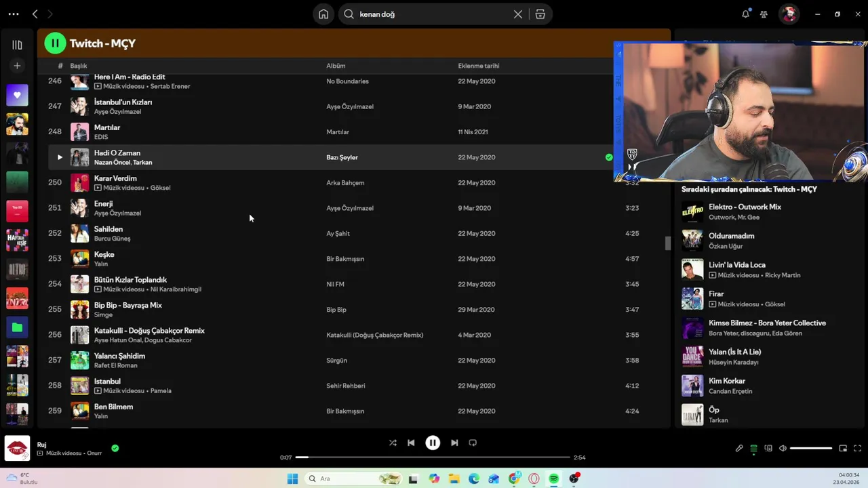Select the track Sahilden
Image resolution: width=868 pixels, height=488 pixels.
(108, 229)
